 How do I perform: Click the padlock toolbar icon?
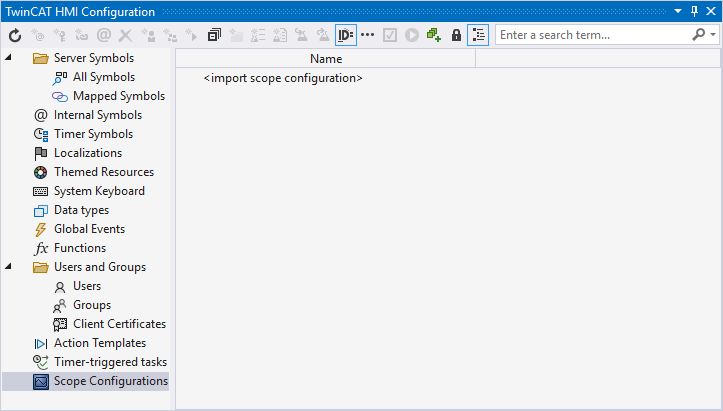[456, 35]
